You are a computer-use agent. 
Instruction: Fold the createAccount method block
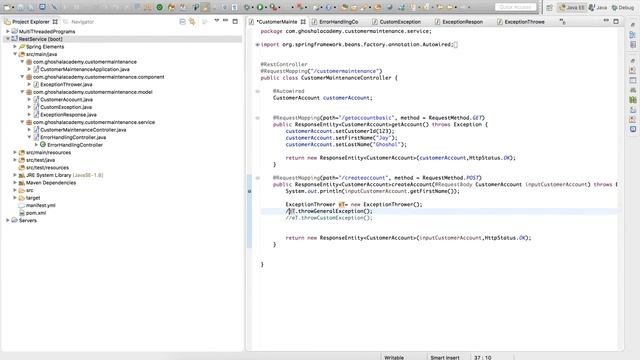258,178
